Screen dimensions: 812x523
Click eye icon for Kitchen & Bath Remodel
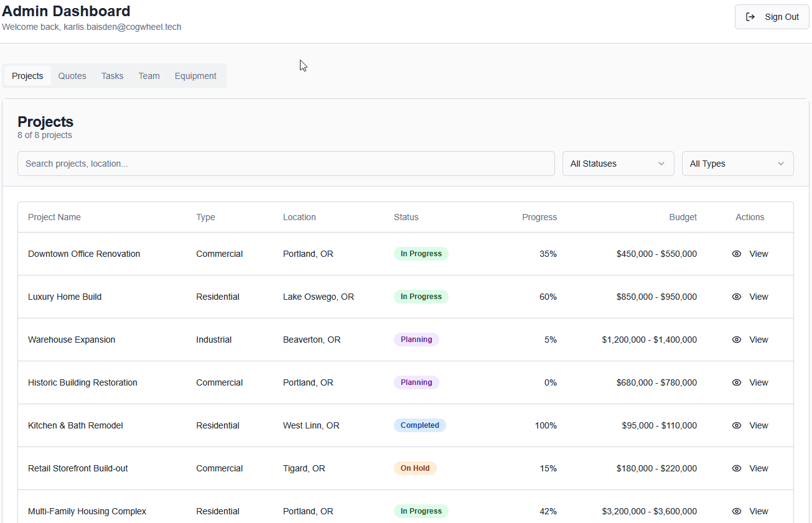737,425
